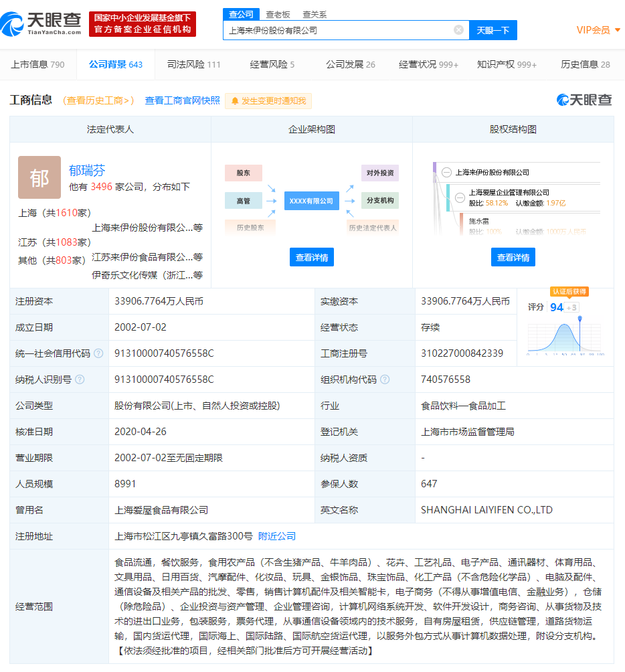Open 公司背景 643 tab
625x672 pixels.
pos(116,65)
